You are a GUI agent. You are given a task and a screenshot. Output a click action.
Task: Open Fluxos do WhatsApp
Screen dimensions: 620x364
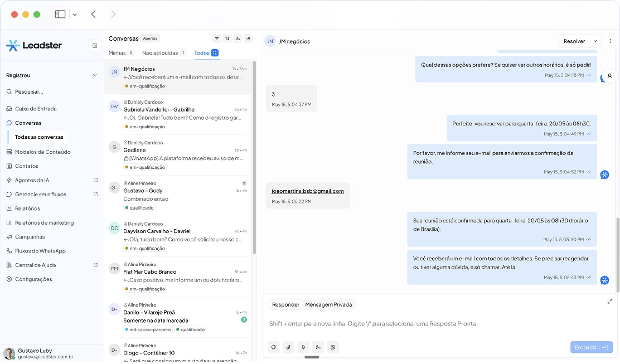(40, 251)
